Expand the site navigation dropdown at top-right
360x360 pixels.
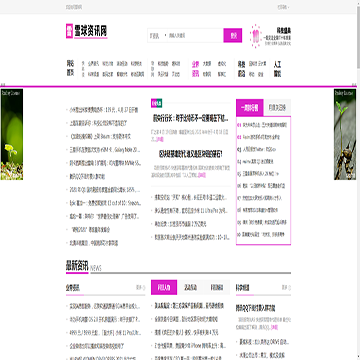[x=283, y=7]
